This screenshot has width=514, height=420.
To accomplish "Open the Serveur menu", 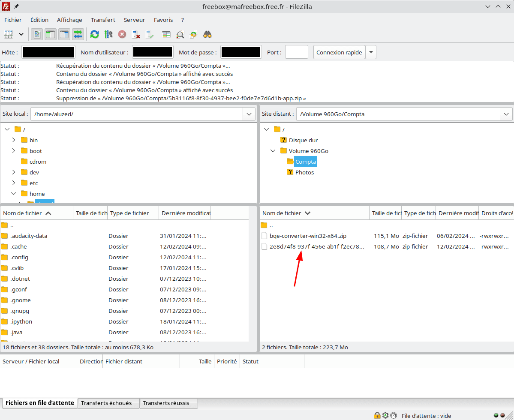I will point(135,20).
